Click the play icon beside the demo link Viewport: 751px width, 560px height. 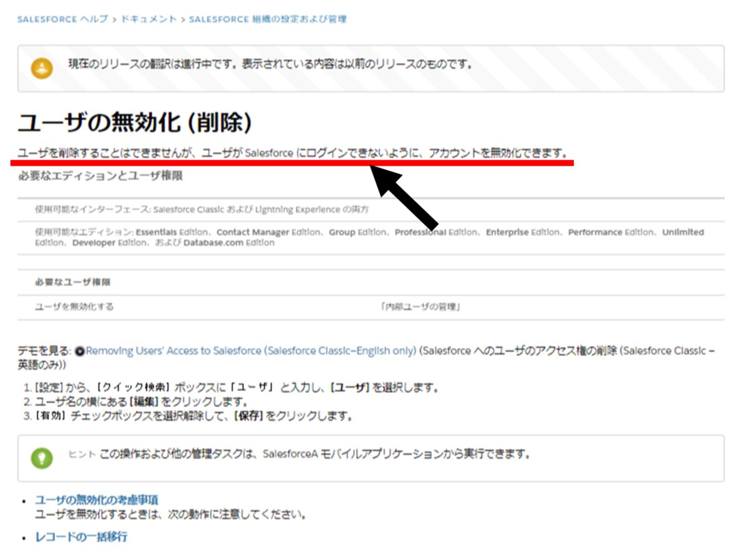point(79,351)
